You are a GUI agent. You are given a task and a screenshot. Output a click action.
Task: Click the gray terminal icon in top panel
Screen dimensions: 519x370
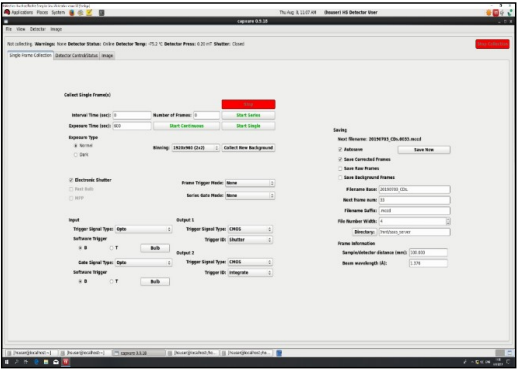(102, 12)
